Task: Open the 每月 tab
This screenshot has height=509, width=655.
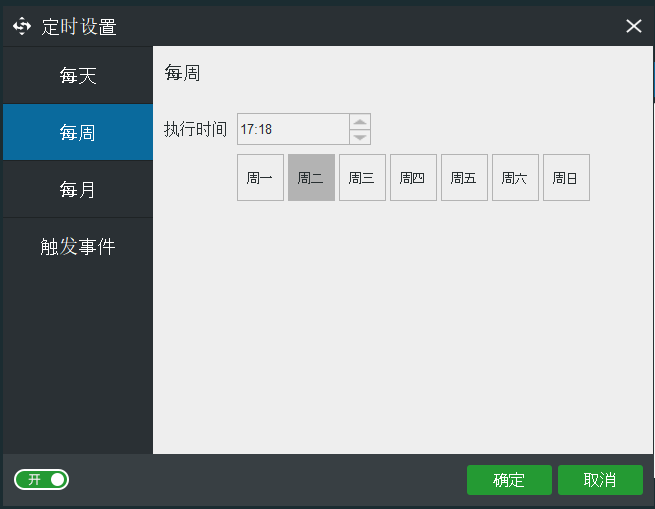Action: pos(78,189)
